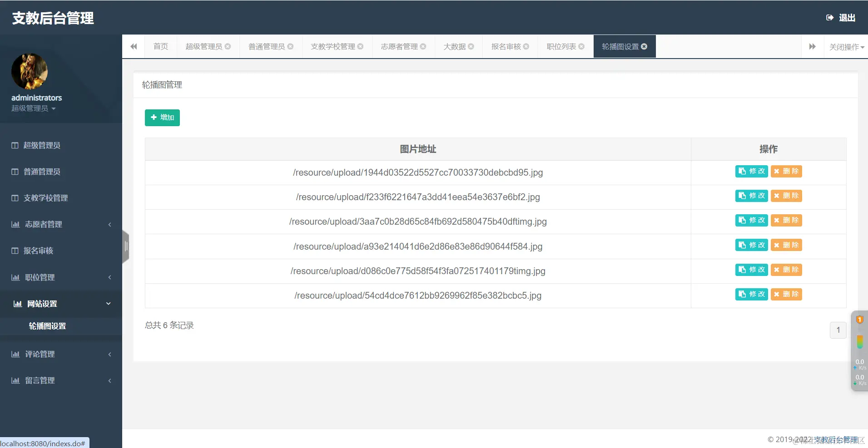
Task: Click the chart icon beside 留言管理
Action: point(15,380)
